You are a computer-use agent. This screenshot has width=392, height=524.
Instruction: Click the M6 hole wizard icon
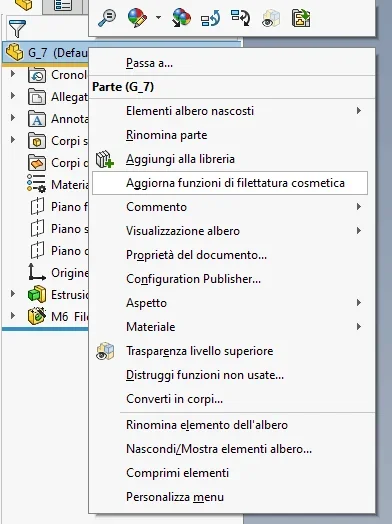[37, 316]
